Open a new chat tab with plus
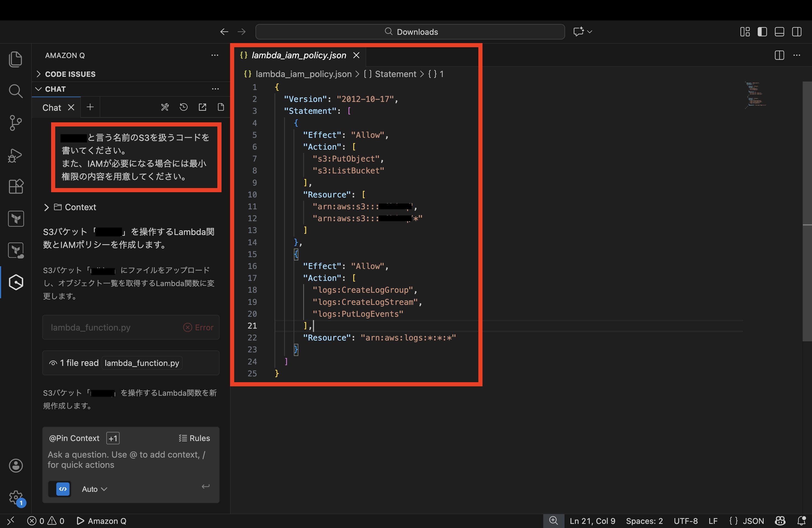812x528 pixels. tap(90, 107)
